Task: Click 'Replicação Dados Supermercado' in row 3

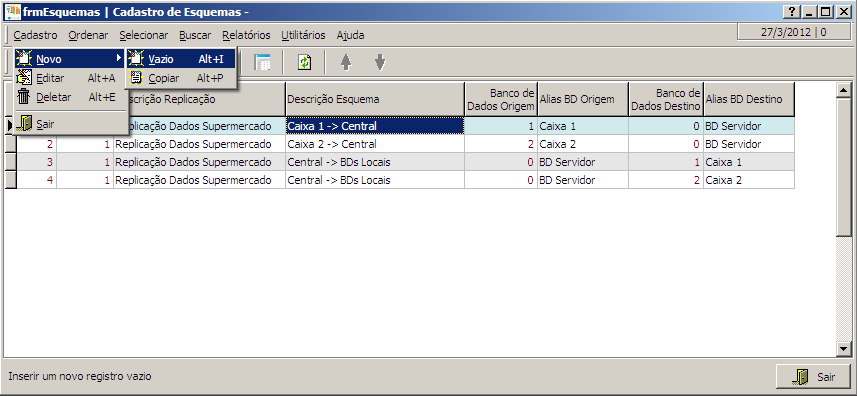Action: [x=199, y=162]
